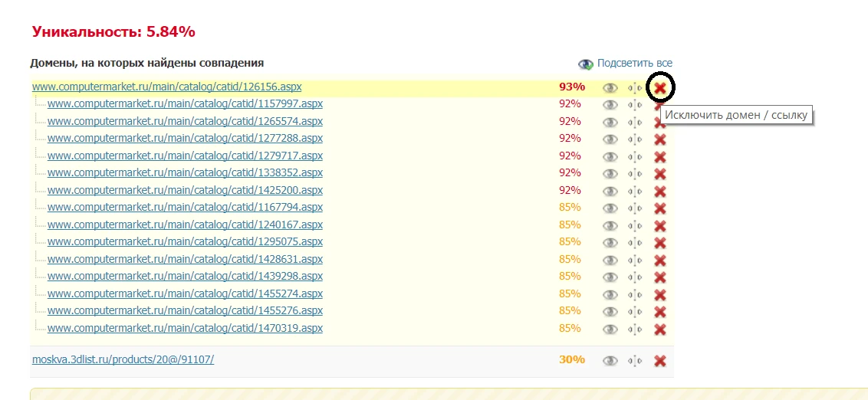
Task: Click red X for catid/1277288 link
Action: tap(659, 139)
